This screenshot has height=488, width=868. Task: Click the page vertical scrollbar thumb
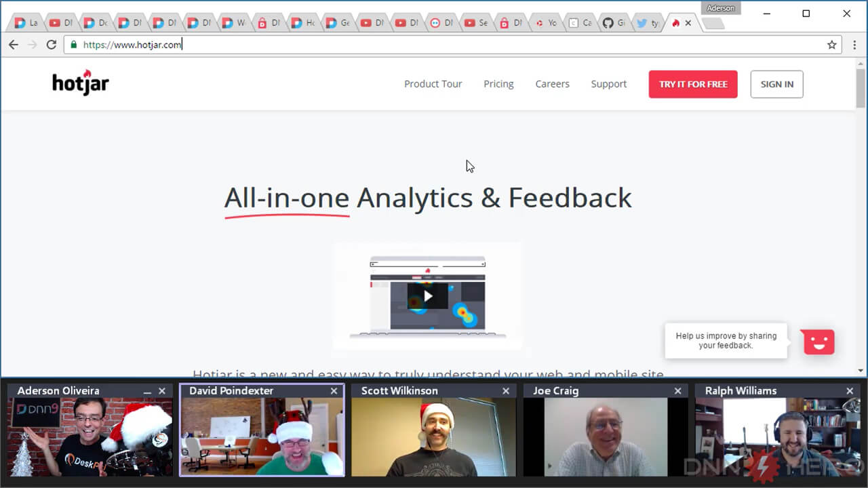[x=861, y=88]
